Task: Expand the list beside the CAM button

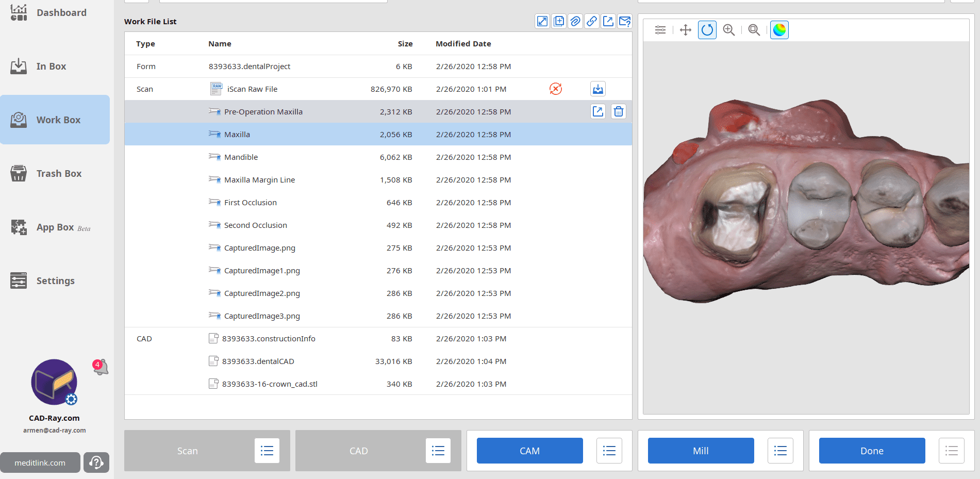Action: tap(609, 451)
